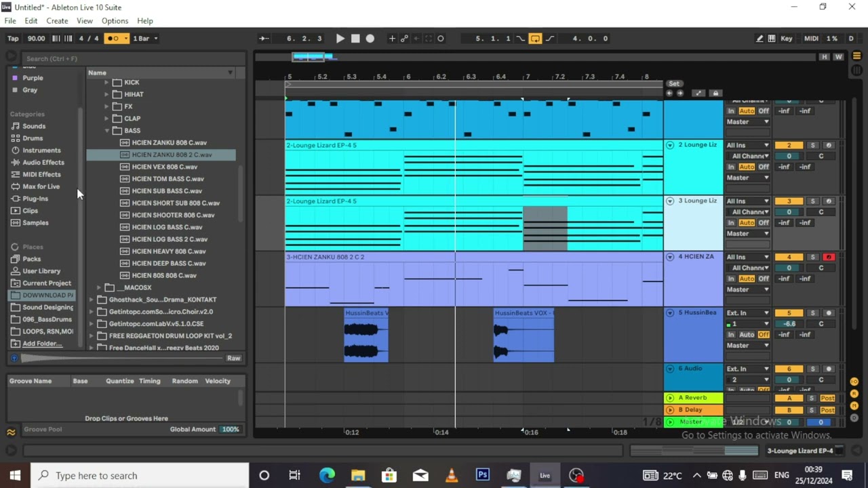Open the Edit menu
868x488 pixels.
31,21
